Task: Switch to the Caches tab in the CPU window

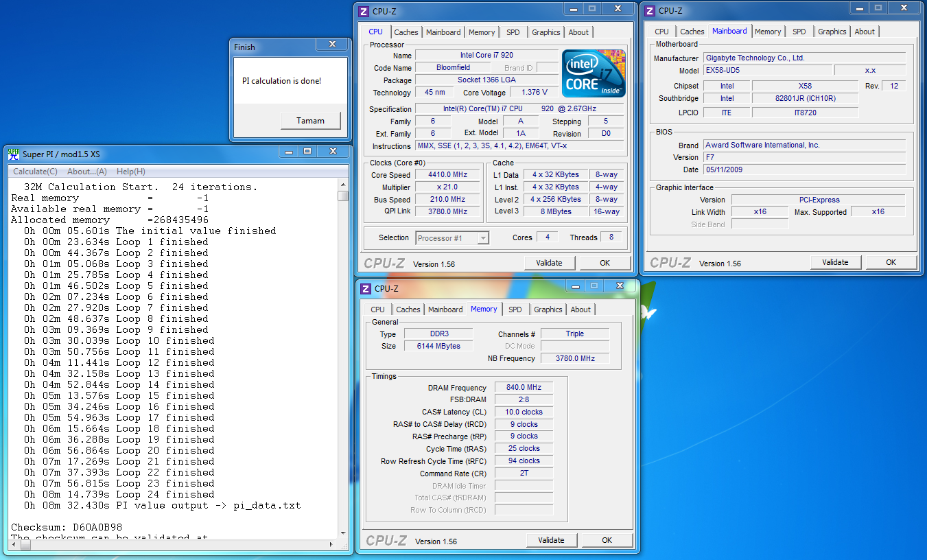Action: click(x=406, y=32)
